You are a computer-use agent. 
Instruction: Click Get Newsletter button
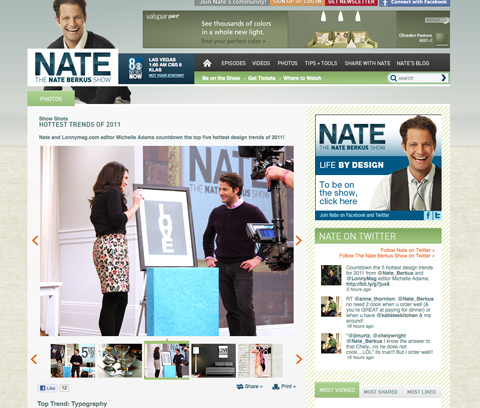tap(351, 2)
